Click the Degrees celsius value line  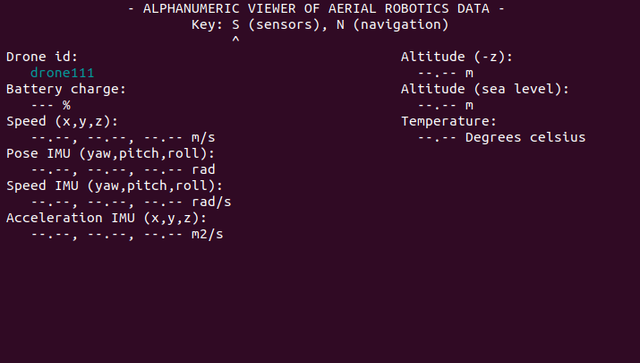coord(502,138)
